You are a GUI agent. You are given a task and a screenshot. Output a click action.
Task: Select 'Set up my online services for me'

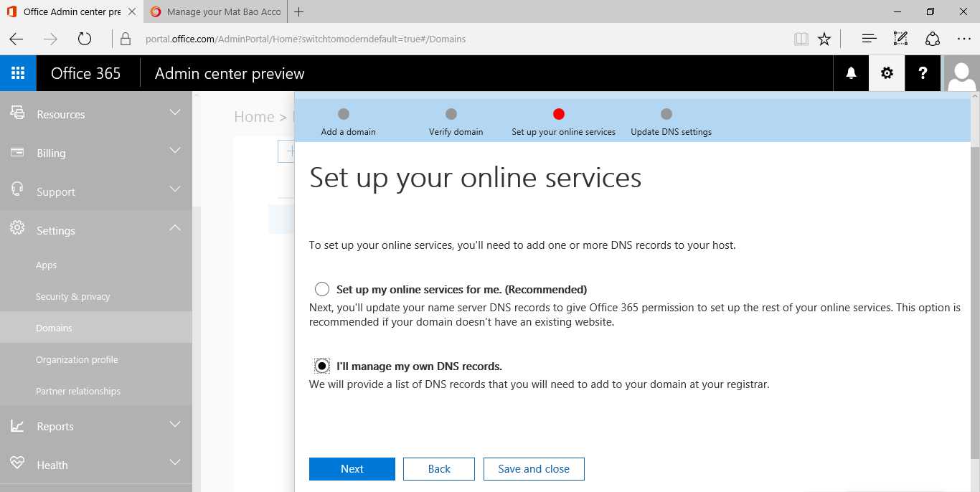pyautogui.click(x=322, y=290)
